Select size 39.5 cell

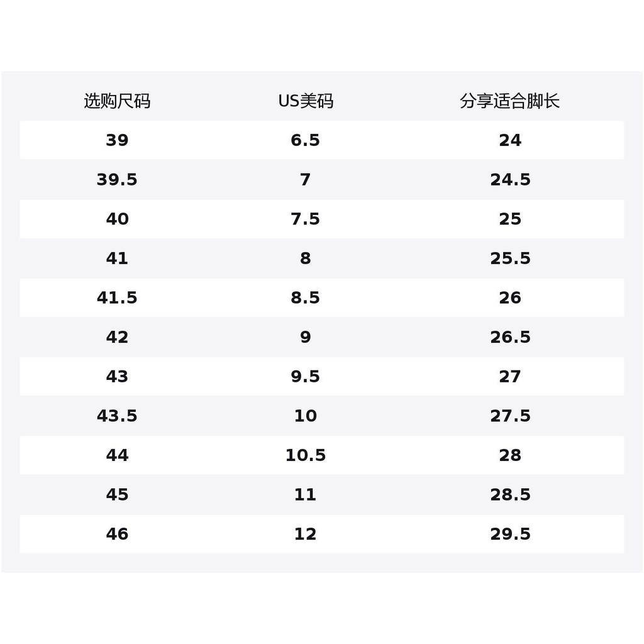coord(117,180)
